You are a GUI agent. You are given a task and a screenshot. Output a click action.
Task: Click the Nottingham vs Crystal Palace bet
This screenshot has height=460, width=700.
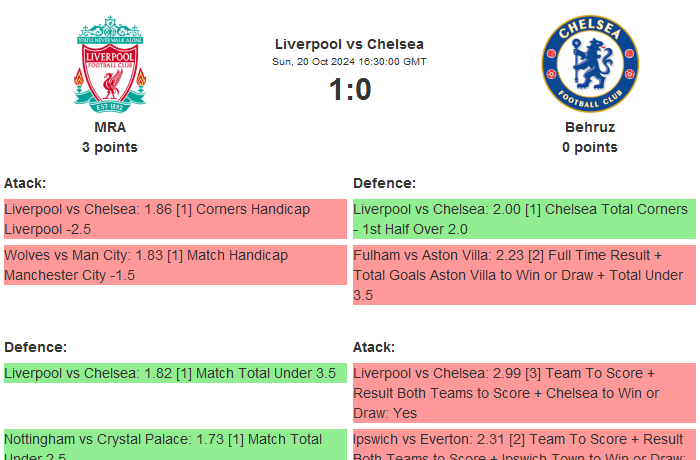pos(175,444)
